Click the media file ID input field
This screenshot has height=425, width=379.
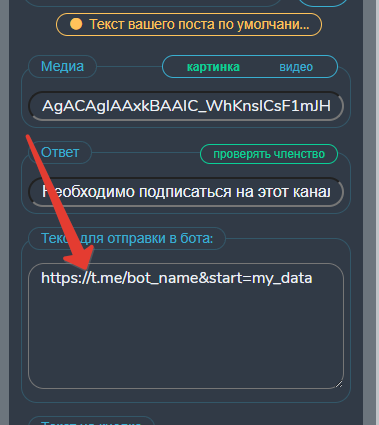(186, 106)
